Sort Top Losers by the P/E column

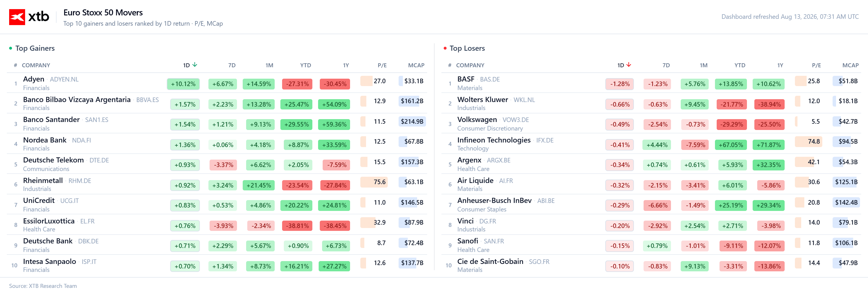(x=816, y=65)
